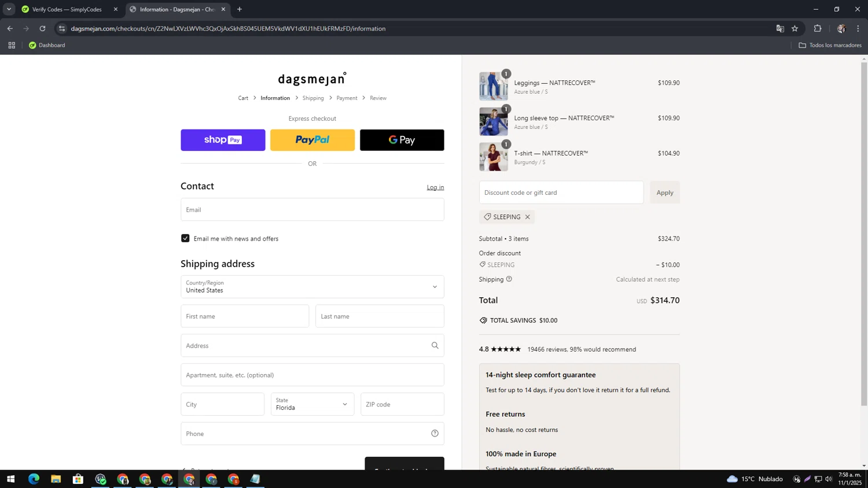Click the phone help question mark icon
868x488 pixels.
pyautogui.click(x=435, y=434)
